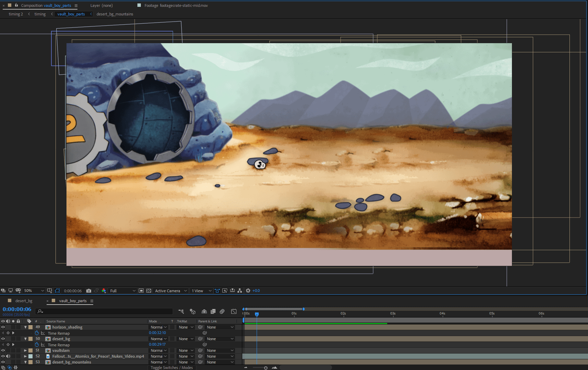
Task: Mute audio of Fallout video layer
Action: 8,356
